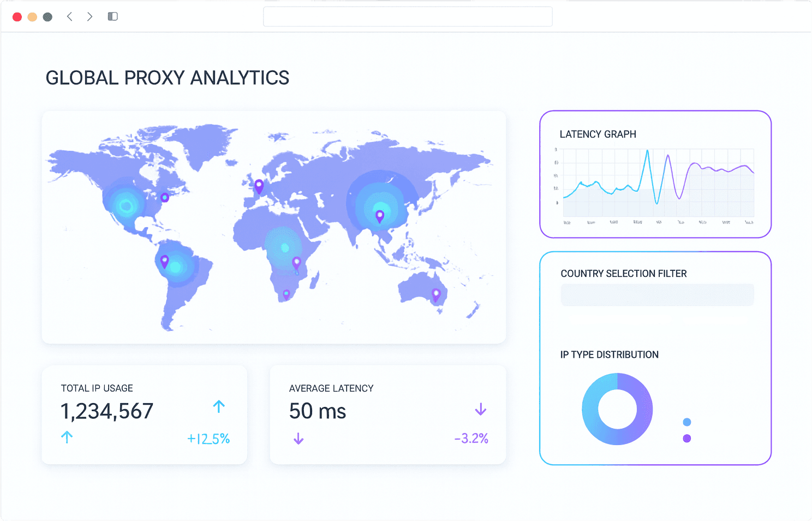
Task: Select the map pin in Australia
Action: point(435,295)
